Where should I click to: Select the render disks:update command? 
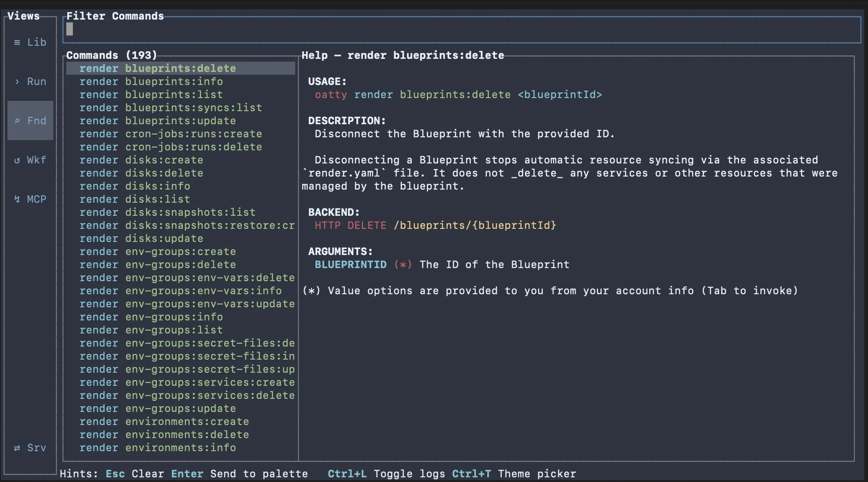click(141, 238)
